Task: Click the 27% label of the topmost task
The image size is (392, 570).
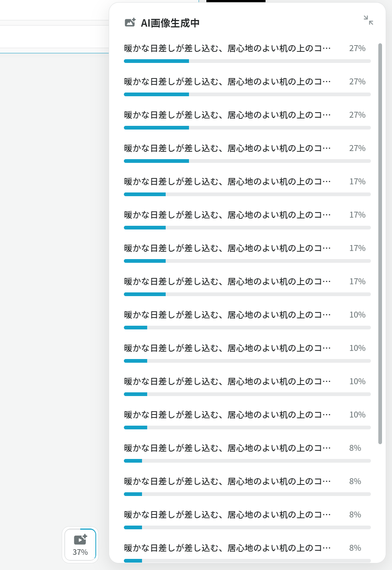Action: tap(357, 48)
